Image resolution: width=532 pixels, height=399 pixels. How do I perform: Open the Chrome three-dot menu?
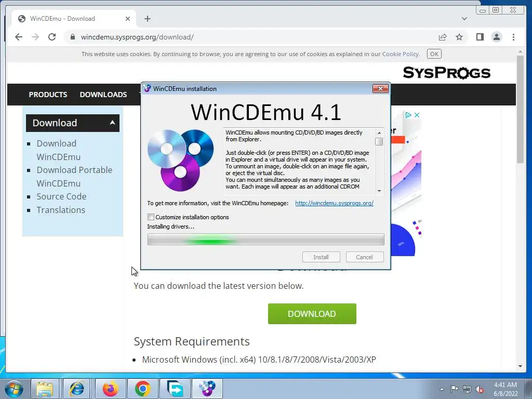tap(513, 37)
